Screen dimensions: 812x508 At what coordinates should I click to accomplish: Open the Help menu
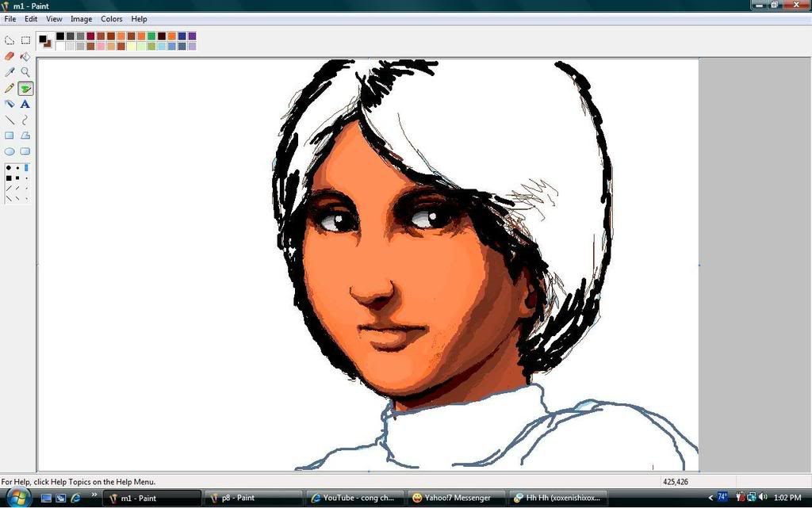coord(139,18)
